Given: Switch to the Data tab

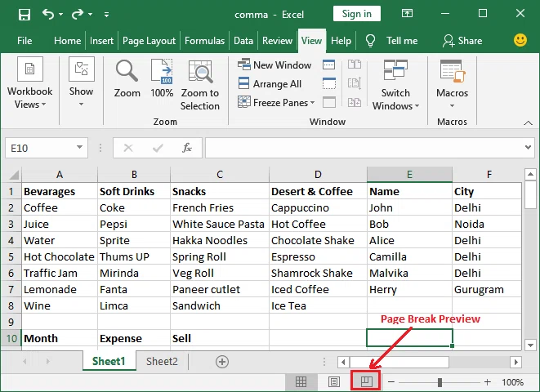Looking at the screenshot, I should (x=243, y=41).
